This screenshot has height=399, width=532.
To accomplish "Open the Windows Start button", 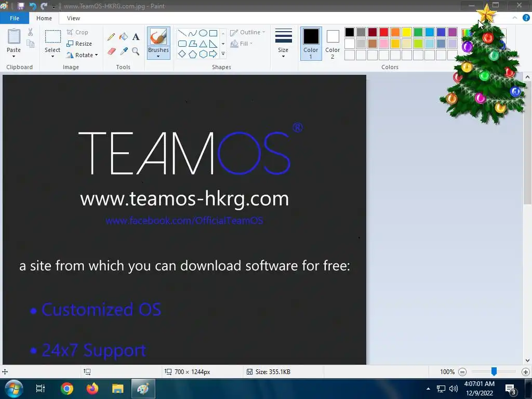I will click(14, 389).
